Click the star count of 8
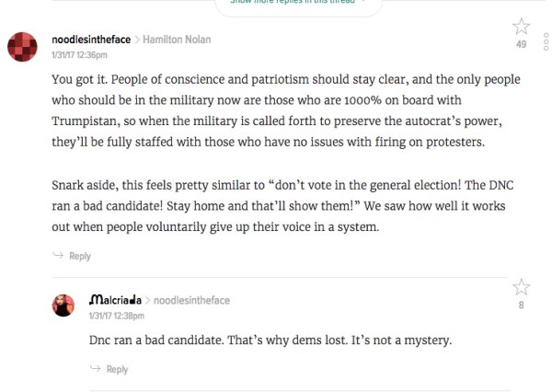The image size is (552, 392). 522,306
